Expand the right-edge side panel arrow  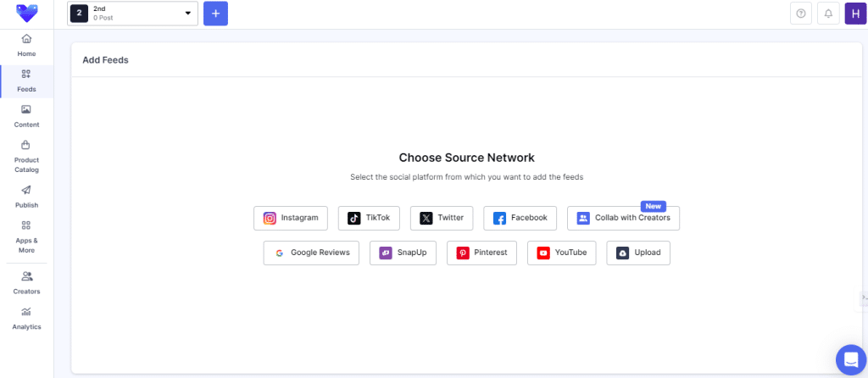click(x=863, y=297)
